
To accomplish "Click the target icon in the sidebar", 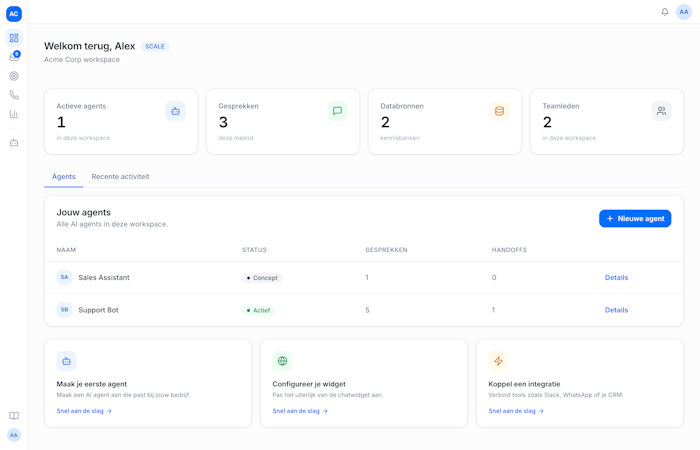I will (14, 76).
